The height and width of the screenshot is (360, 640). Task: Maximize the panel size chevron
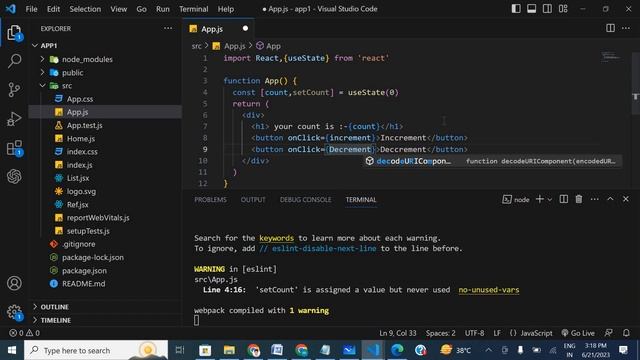(x=610, y=199)
